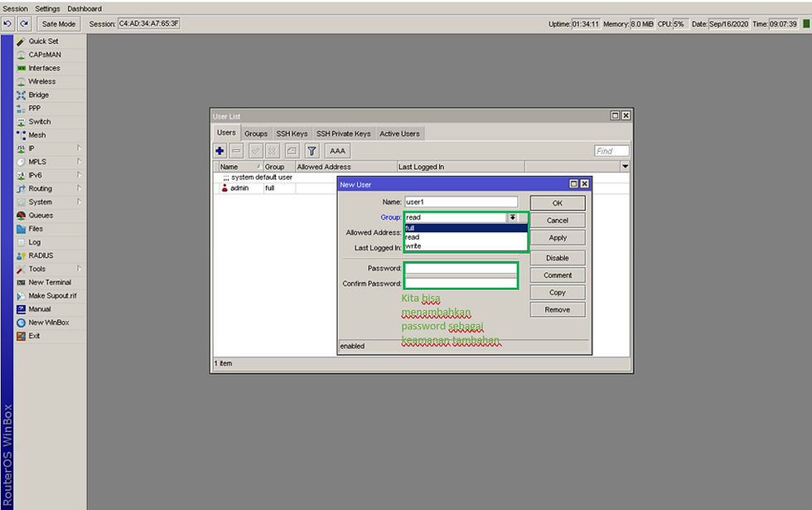Open the column selector dropdown in User List
Screen dimensions: 812x510
pyautogui.click(x=625, y=167)
